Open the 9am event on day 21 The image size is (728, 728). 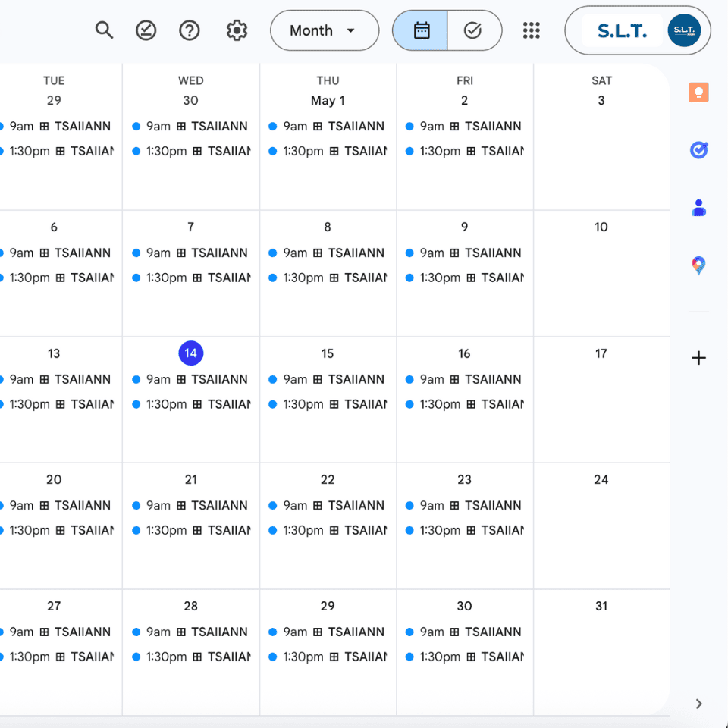[191, 505]
